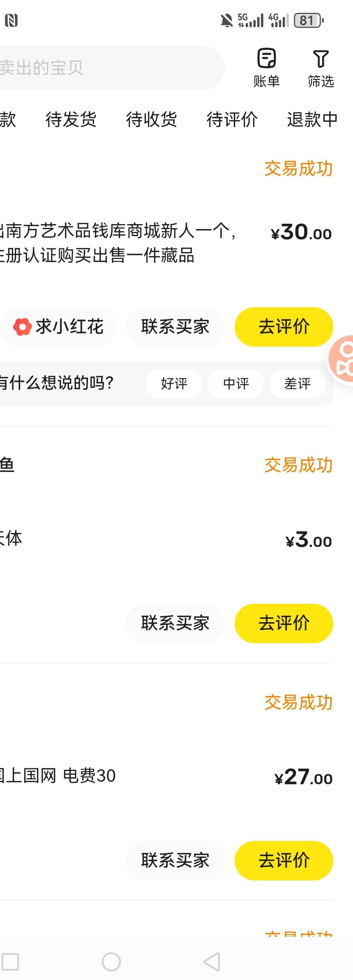
Task: Select 差评 quick rating option
Action: click(x=297, y=384)
